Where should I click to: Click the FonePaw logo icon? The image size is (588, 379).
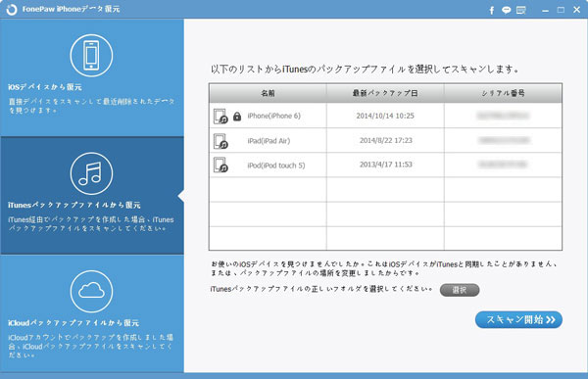[x=12, y=10]
